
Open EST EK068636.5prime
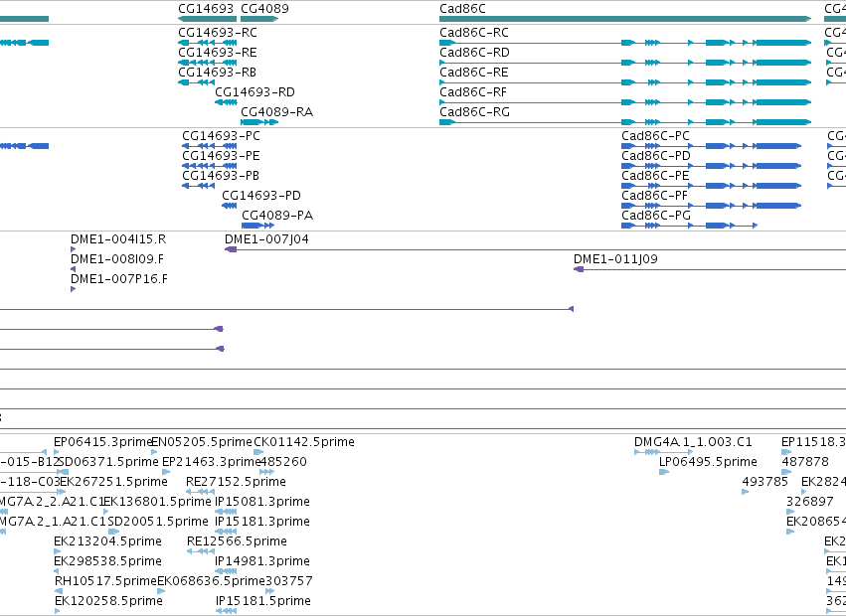211,581
